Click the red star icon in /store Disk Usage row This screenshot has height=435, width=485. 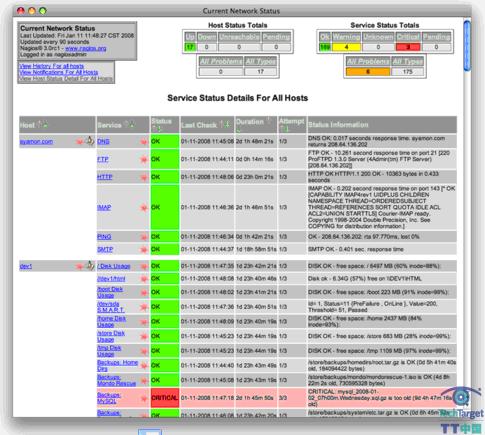tap(144, 337)
